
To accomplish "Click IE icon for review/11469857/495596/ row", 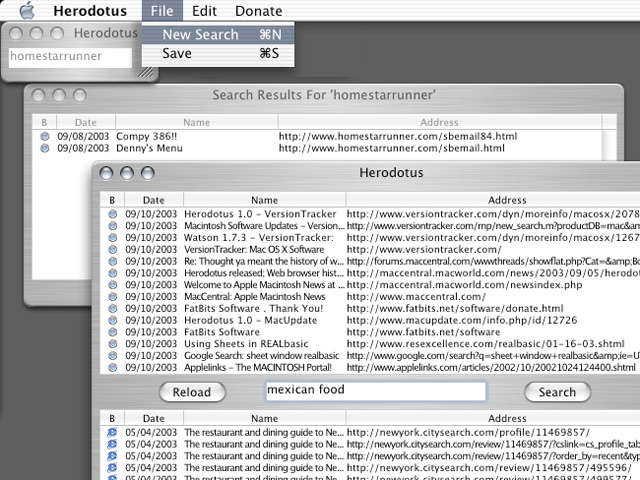I will point(112,468).
